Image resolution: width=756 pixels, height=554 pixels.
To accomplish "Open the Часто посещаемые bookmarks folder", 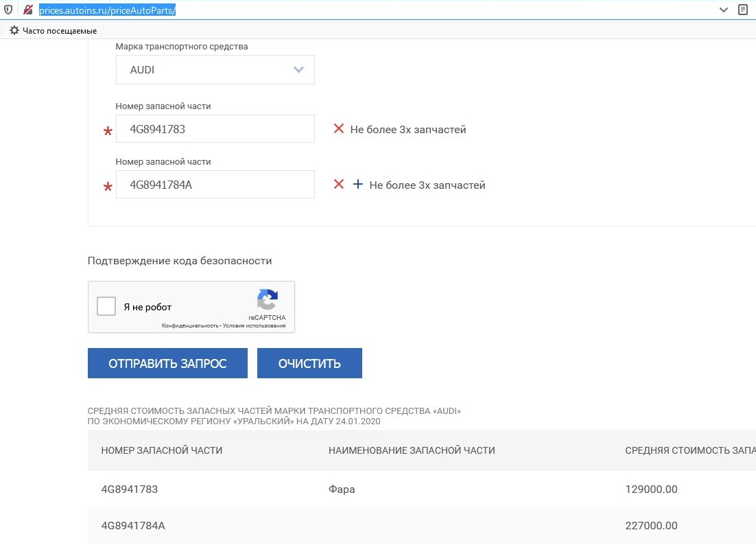I will [x=54, y=30].
